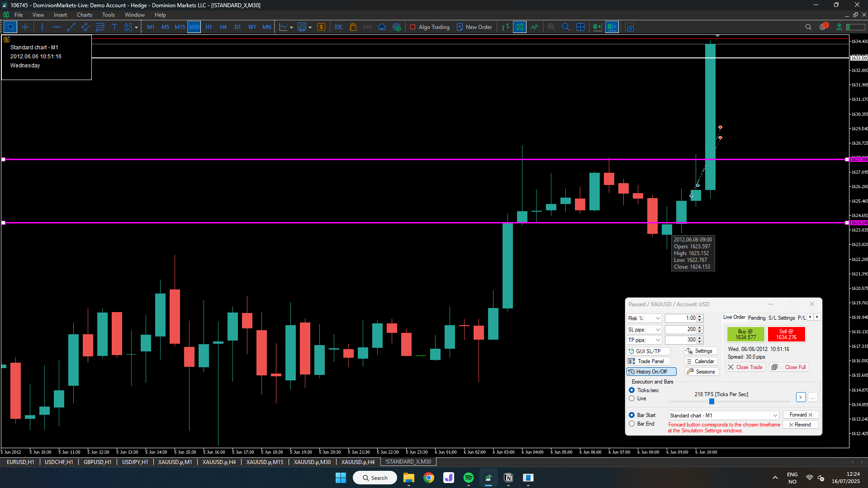868x488 pixels.
Task: Open New Order dialog
Action: click(x=474, y=27)
